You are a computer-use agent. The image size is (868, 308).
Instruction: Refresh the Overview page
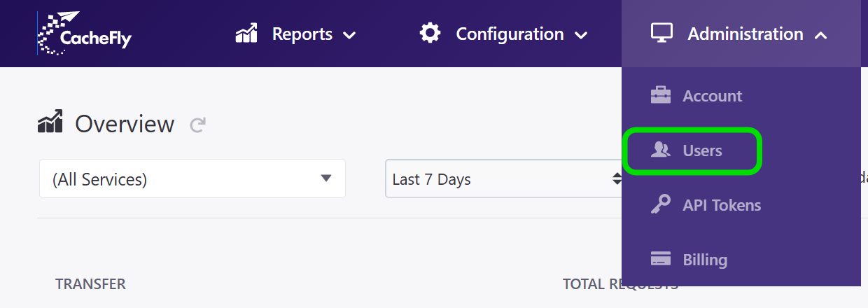point(198,125)
